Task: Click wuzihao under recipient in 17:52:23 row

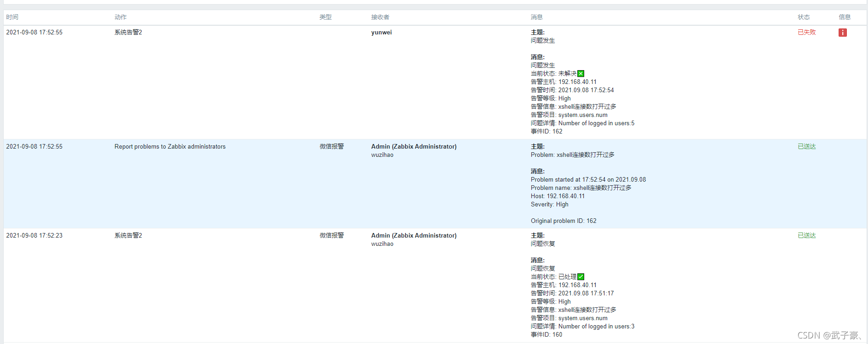Action: [382, 244]
